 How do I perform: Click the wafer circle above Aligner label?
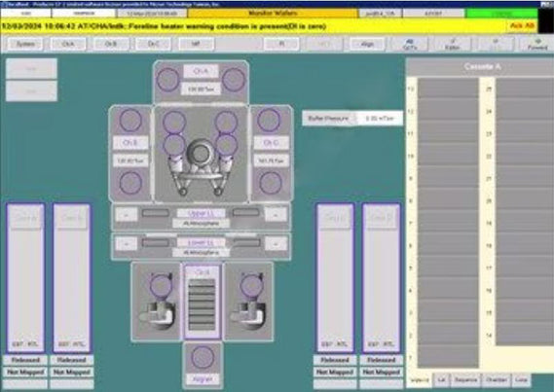(x=203, y=357)
